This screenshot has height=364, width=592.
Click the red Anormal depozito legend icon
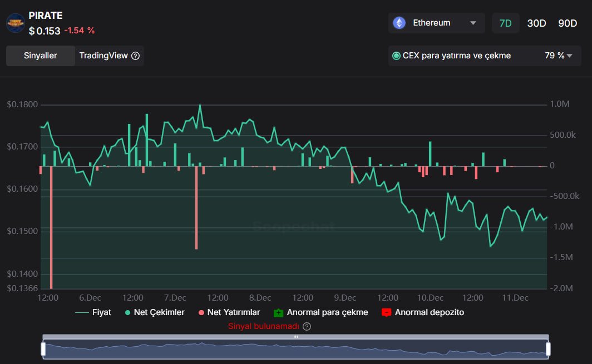(386, 313)
